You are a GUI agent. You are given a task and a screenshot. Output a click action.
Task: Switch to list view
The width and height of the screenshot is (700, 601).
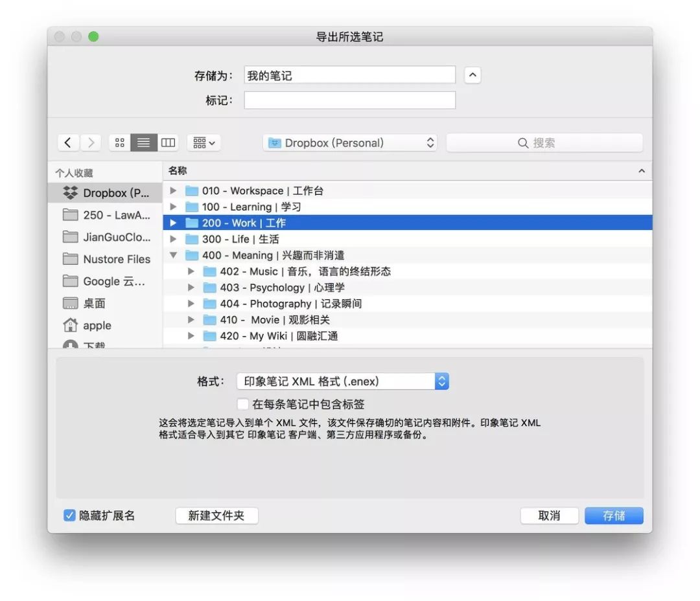(144, 142)
